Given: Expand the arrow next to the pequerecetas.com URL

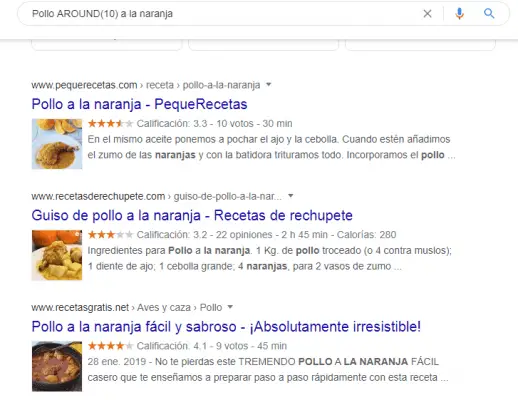Looking at the screenshot, I should (x=269, y=85).
